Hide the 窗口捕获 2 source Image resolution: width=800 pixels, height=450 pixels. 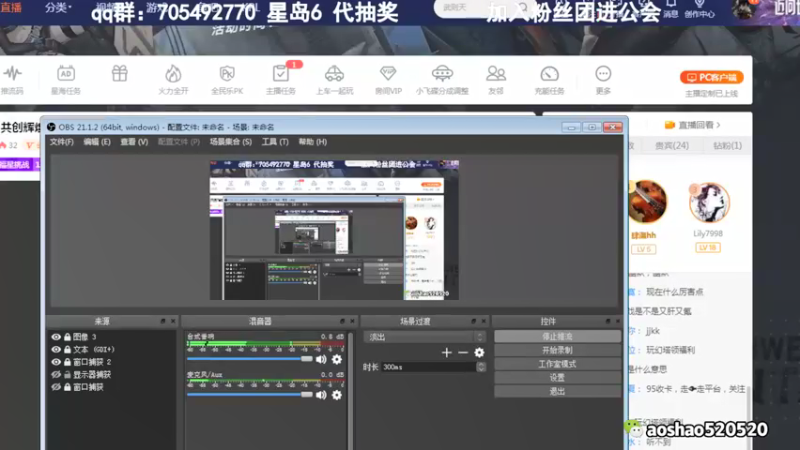coord(56,362)
